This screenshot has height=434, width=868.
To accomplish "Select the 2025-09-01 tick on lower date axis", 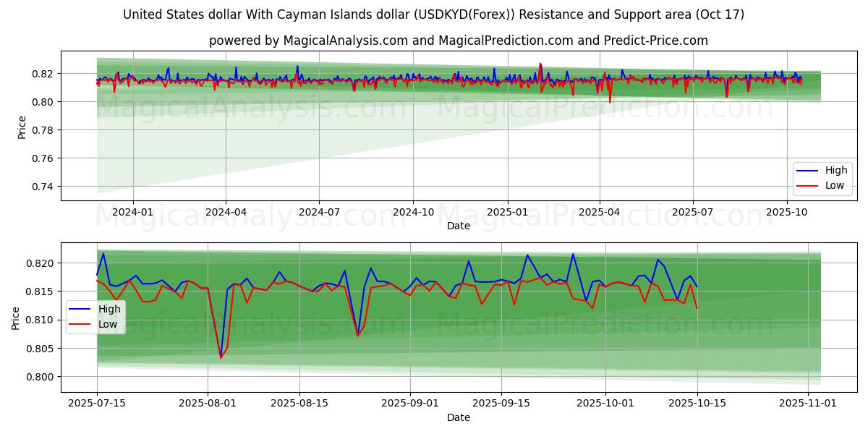I will 410,403.
